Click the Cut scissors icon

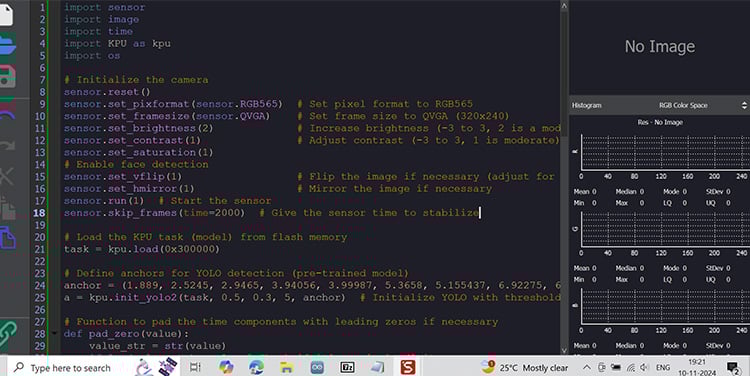pyautogui.click(x=7, y=176)
